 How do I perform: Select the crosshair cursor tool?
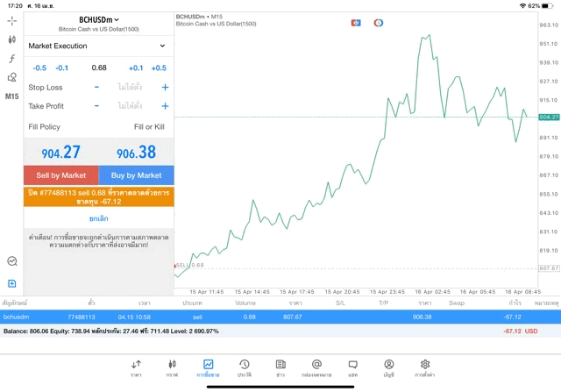coord(11,21)
